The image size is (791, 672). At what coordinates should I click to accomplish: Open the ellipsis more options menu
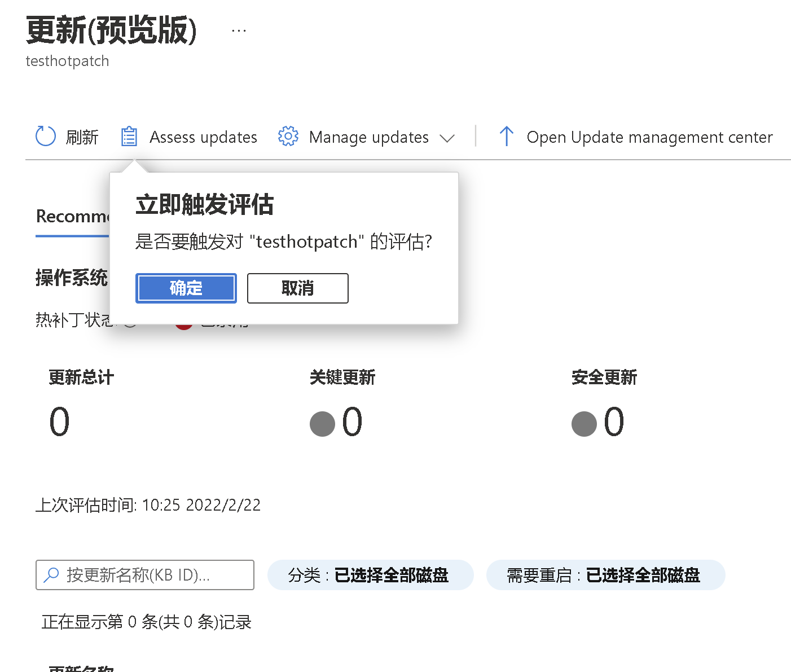tap(239, 31)
